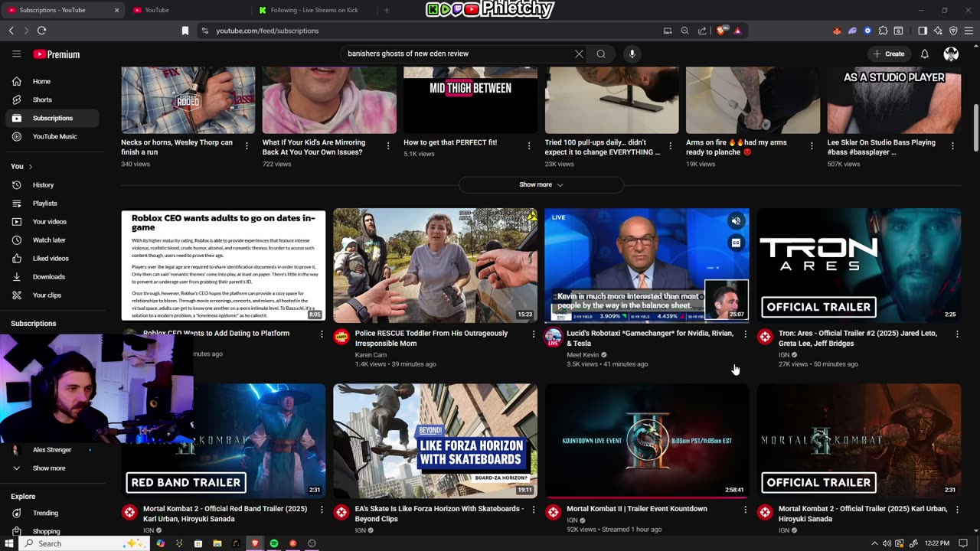Open Your clips in sidebar
Screen dimensions: 980x551
(x=52, y=295)
